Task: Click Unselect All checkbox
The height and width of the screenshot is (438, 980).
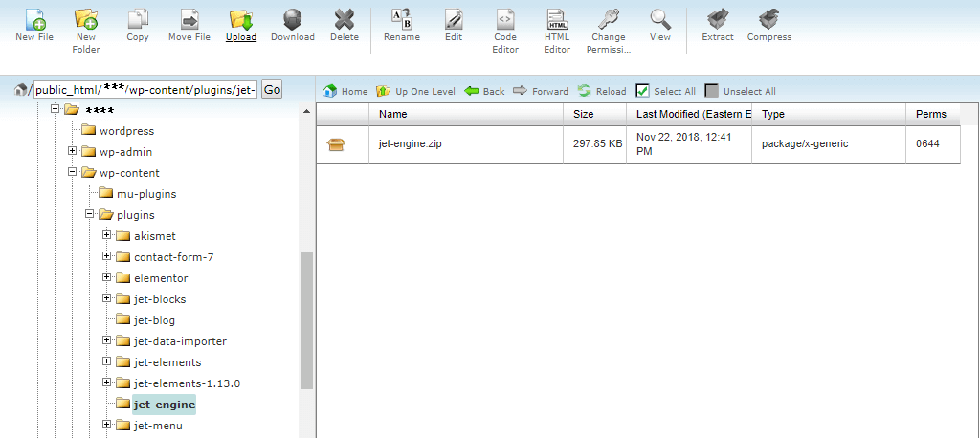Action: pos(712,91)
